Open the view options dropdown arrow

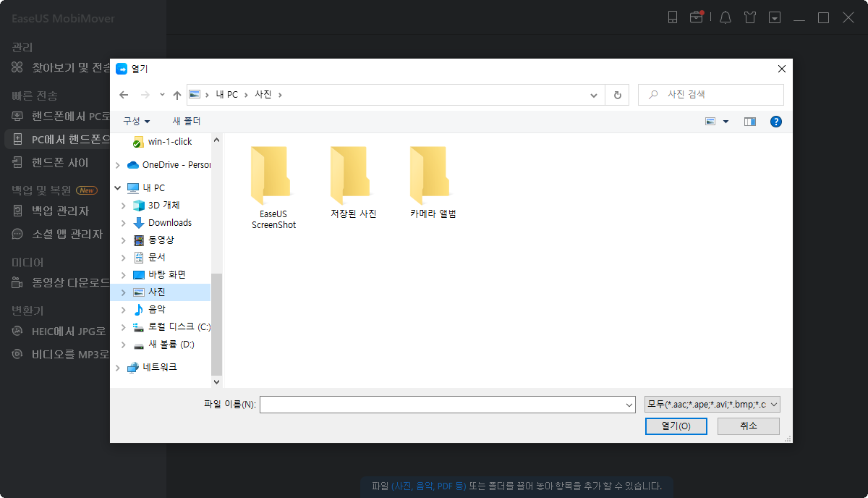(x=726, y=122)
